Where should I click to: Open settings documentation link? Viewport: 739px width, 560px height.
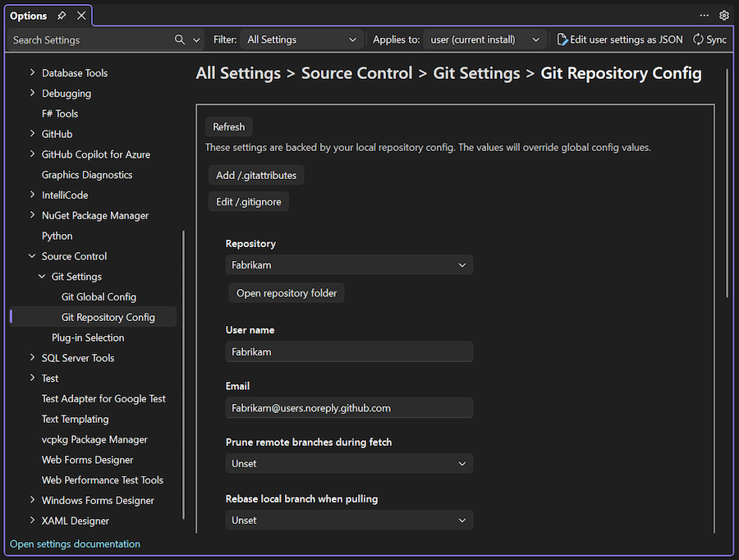click(x=74, y=544)
